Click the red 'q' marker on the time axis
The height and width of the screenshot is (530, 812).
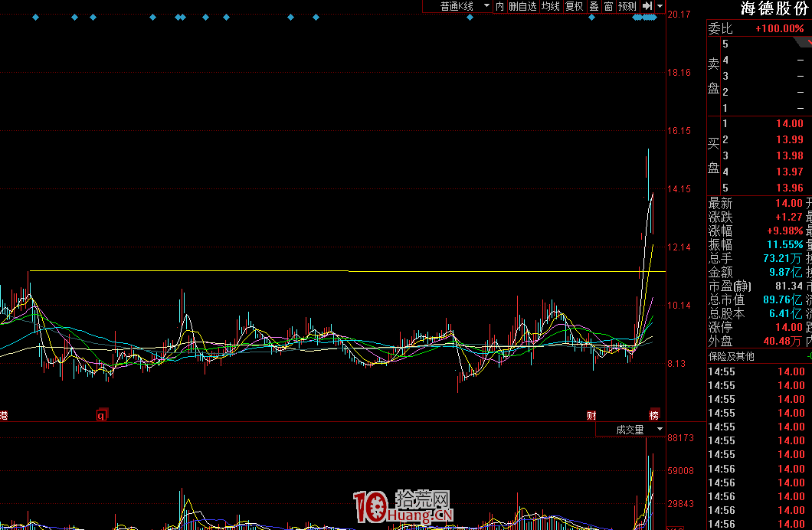[x=101, y=415]
